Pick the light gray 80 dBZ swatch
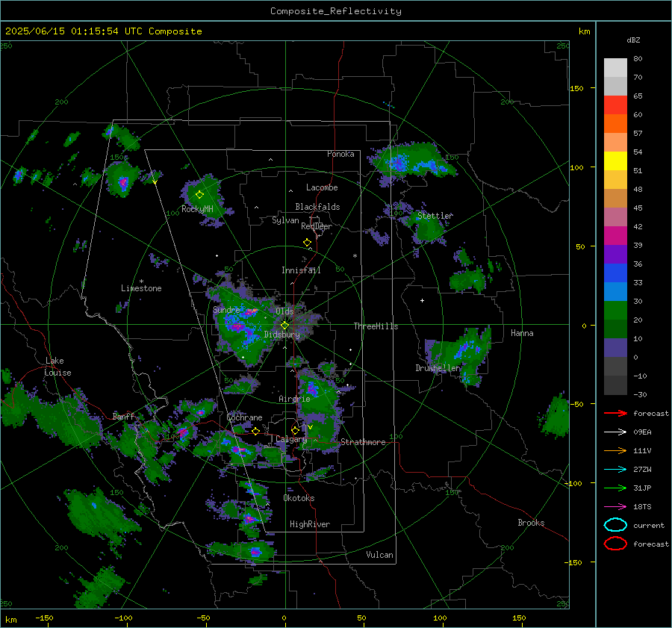Viewport: 672px width, 628px height. [x=615, y=67]
